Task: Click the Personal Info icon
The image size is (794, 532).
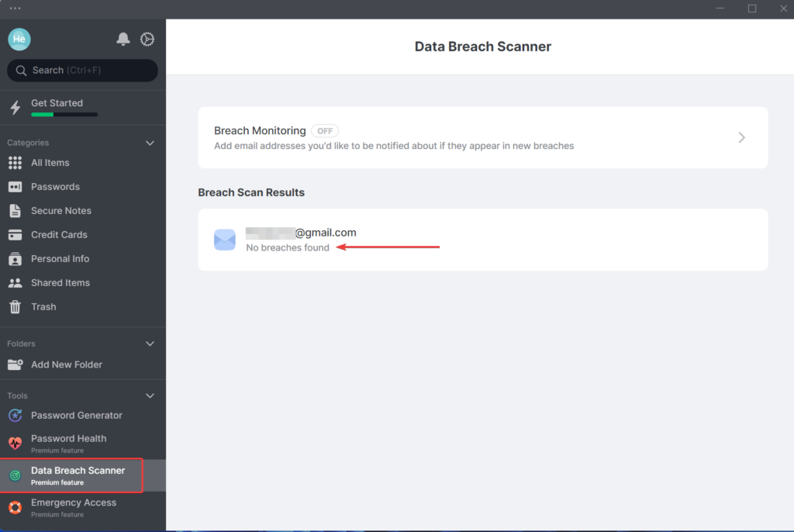Action: [16, 259]
